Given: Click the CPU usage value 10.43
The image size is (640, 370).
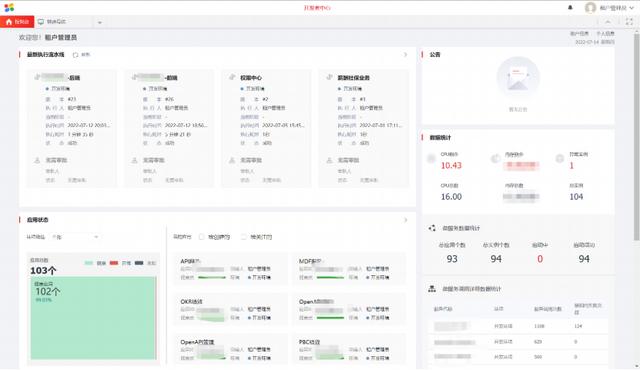Looking at the screenshot, I should click(451, 166).
